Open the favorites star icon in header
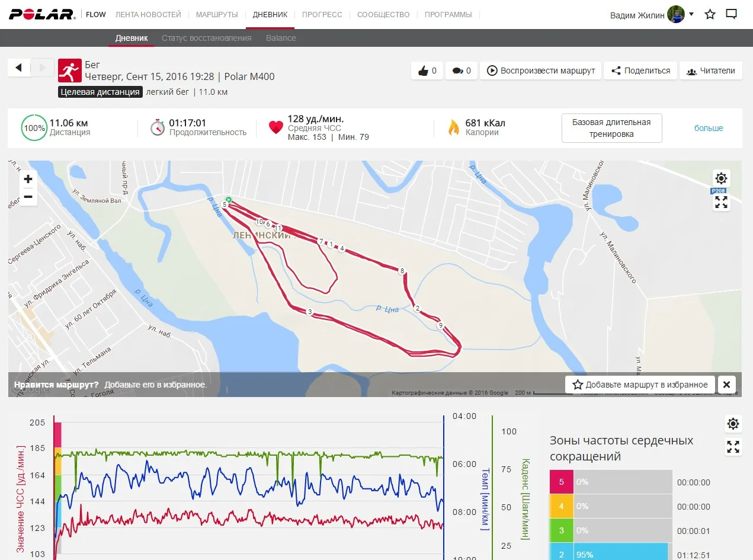 coord(710,14)
